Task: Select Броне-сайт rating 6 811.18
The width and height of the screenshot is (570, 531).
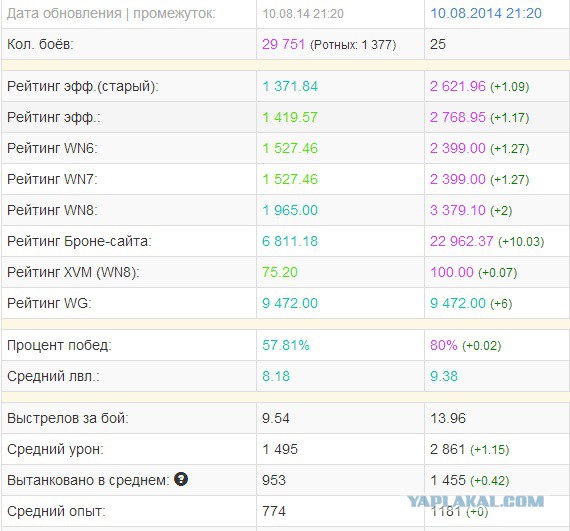Action: tap(290, 241)
